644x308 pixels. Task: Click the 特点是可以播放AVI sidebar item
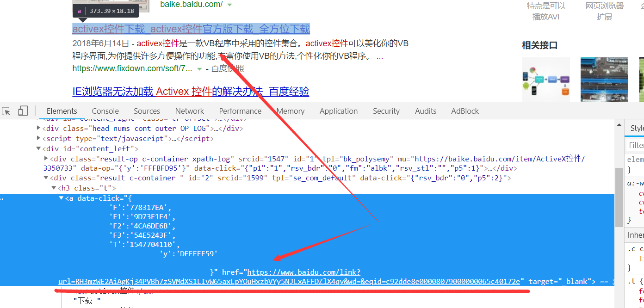(x=546, y=11)
